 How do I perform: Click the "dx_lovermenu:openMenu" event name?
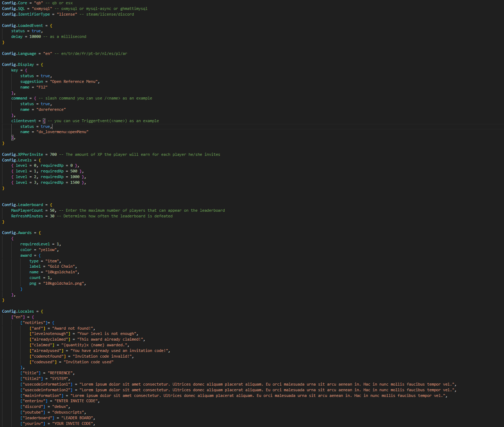click(x=62, y=132)
